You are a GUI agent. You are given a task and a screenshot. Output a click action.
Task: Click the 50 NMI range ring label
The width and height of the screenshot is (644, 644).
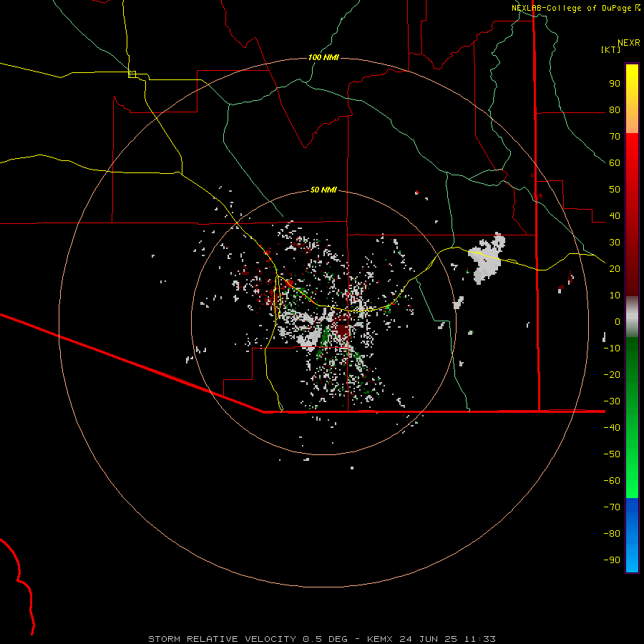(323, 190)
